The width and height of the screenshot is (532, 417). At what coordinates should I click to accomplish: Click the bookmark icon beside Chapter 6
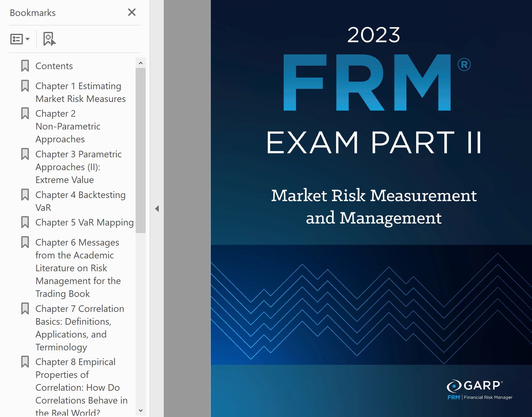(x=25, y=242)
